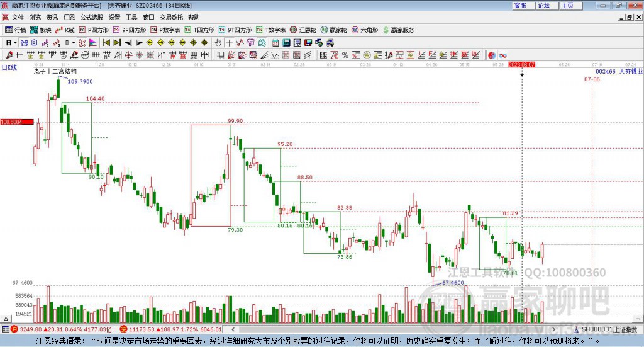This screenshot has width=644, height=347.
Task: Open the 江恩 menu
Action: click(69, 17)
